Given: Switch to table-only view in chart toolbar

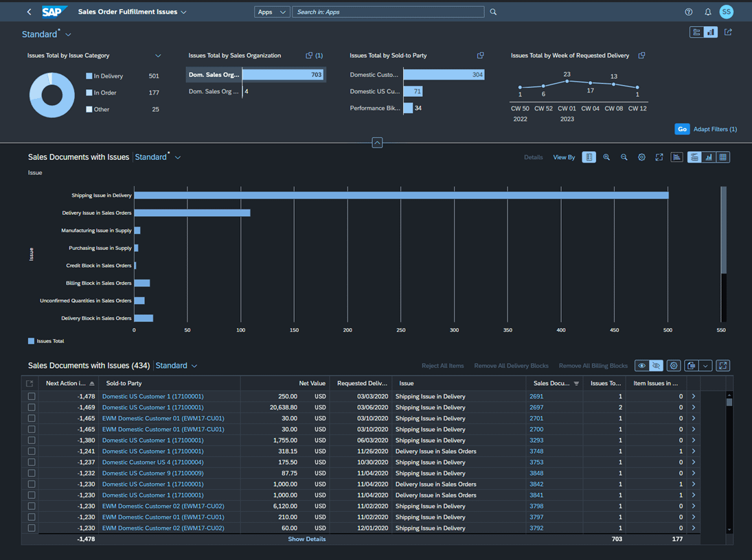Looking at the screenshot, I should click(723, 157).
